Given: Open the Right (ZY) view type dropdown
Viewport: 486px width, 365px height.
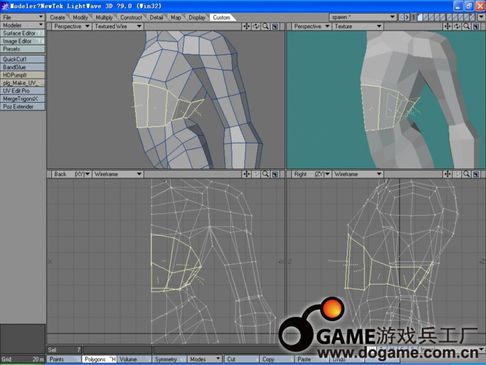Looking at the screenshot, I should click(311, 174).
